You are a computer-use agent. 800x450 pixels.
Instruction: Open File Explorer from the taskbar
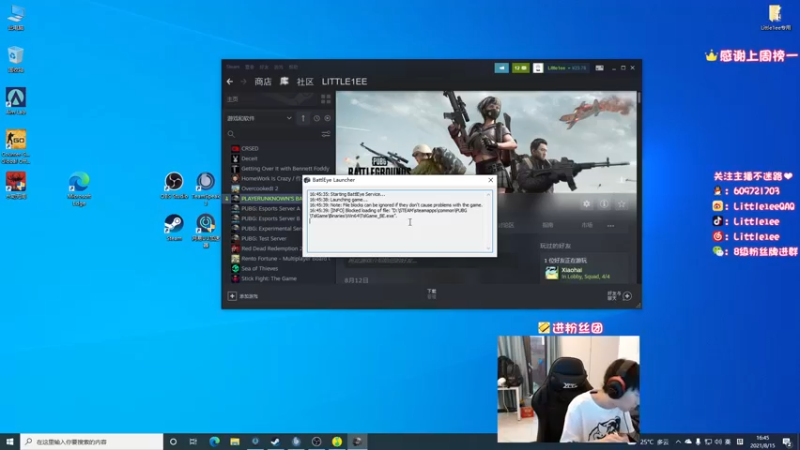(x=235, y=441)
